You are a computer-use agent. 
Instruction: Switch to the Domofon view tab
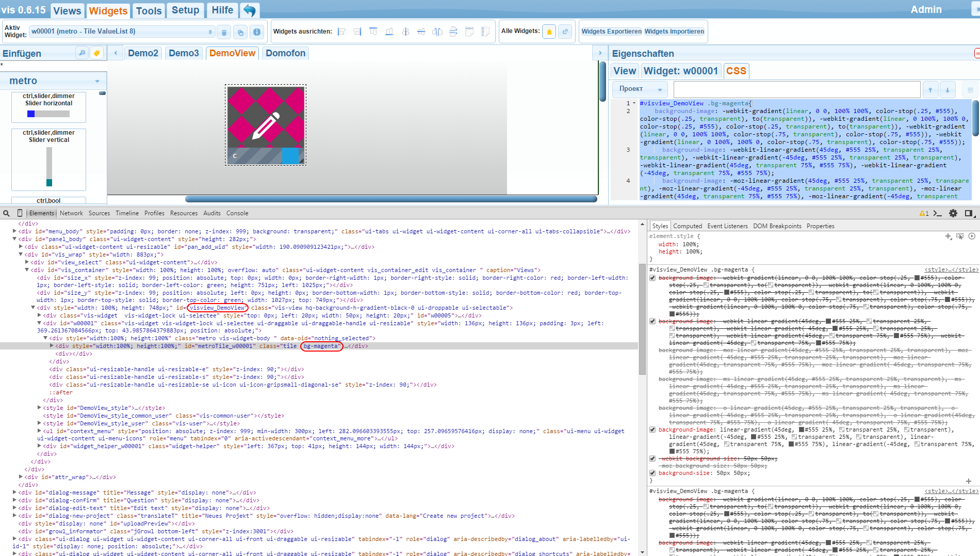286,53
